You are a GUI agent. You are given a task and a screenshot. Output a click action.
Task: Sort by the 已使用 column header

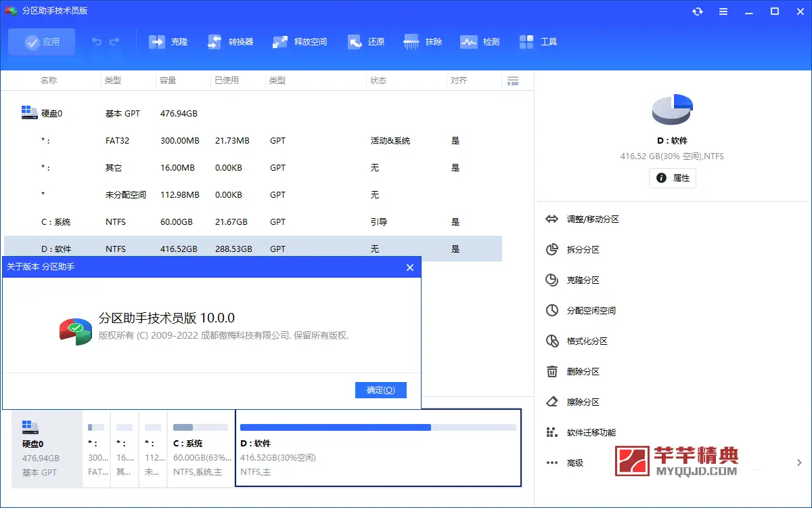(227, 81)
